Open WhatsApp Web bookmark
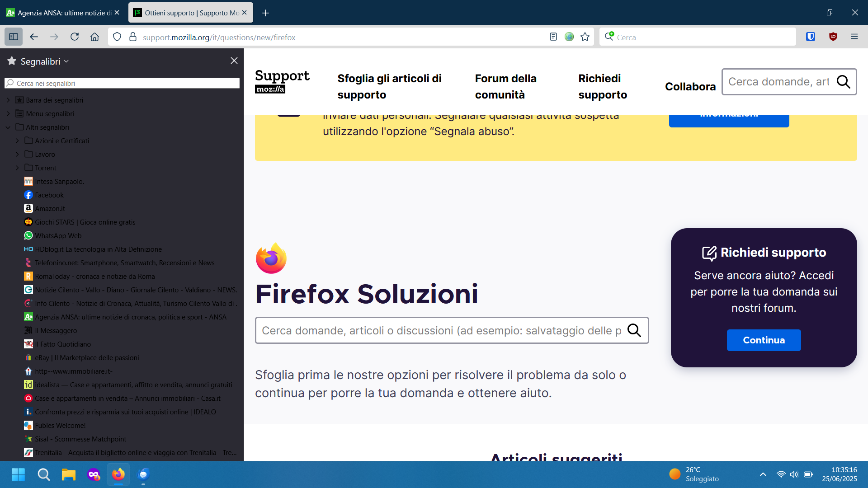Viewport: 868px width, 488px height. tap(53, 236)
